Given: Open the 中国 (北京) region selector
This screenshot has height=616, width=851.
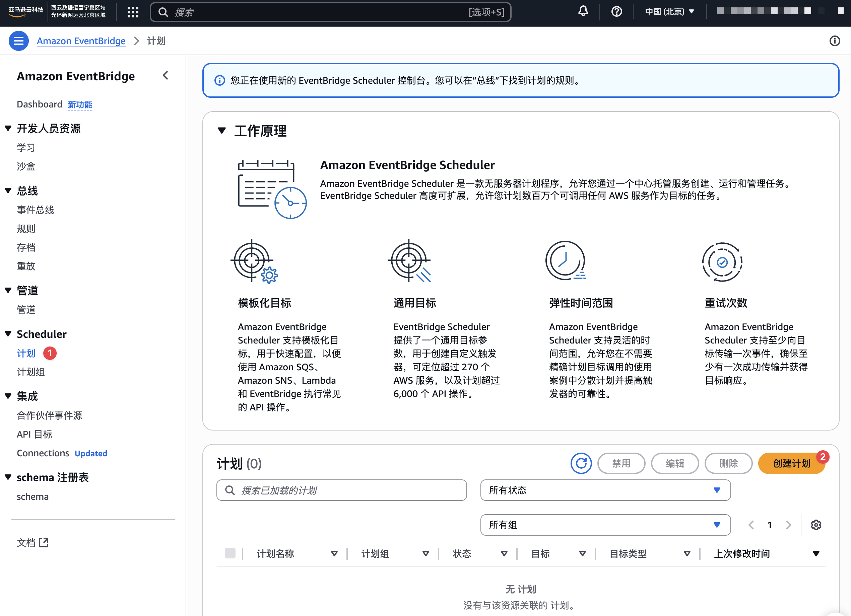Looking at the screenshot, I should click(x=669, y=12).
